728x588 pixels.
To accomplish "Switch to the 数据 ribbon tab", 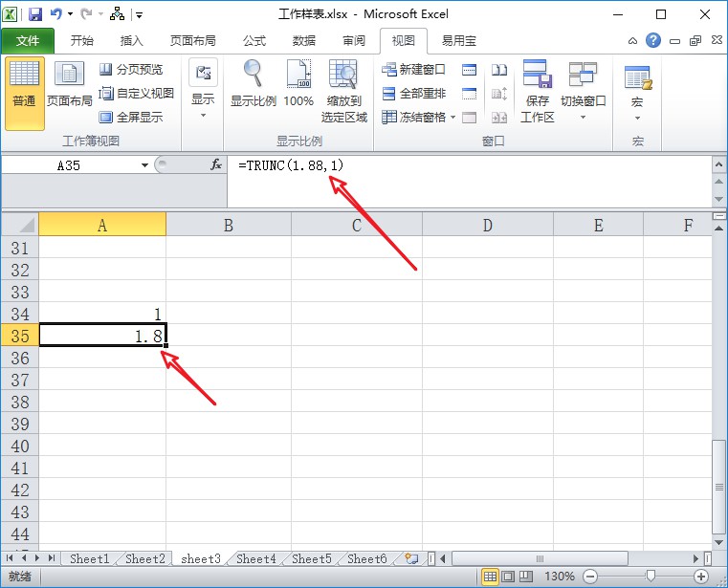I will (304, 41).
